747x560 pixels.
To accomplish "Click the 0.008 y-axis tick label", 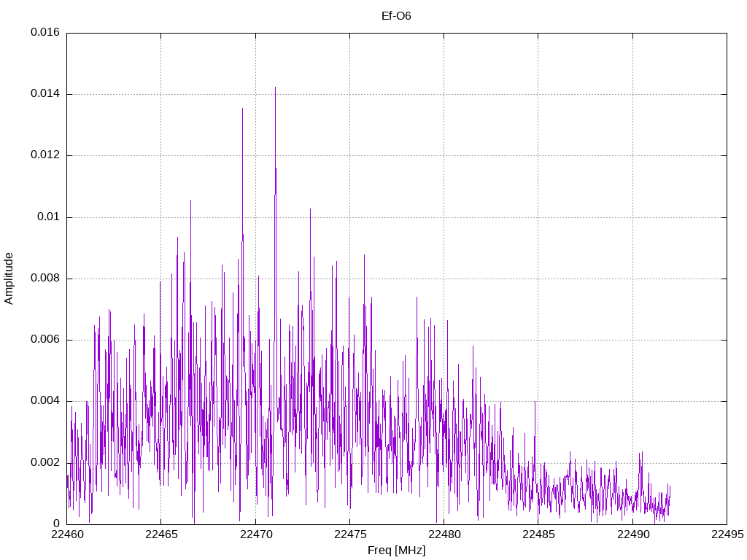I will pyautogui.click(x=45, y=278).
